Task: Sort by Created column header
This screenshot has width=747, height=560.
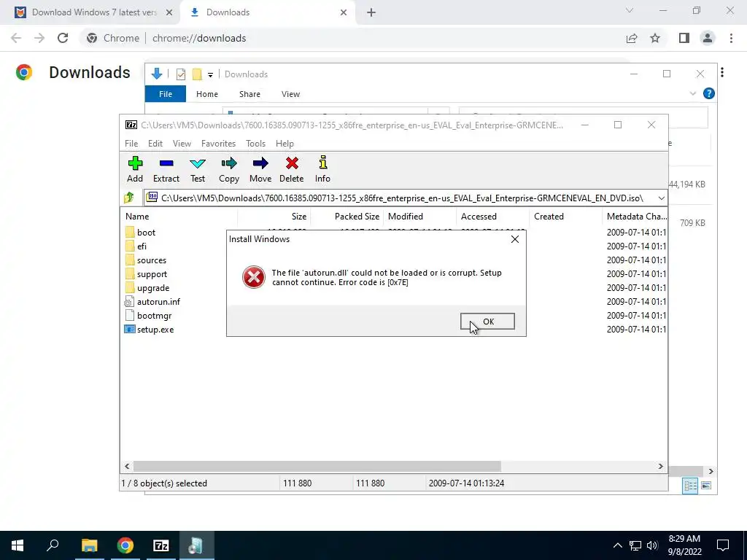Action: [566, 216]
